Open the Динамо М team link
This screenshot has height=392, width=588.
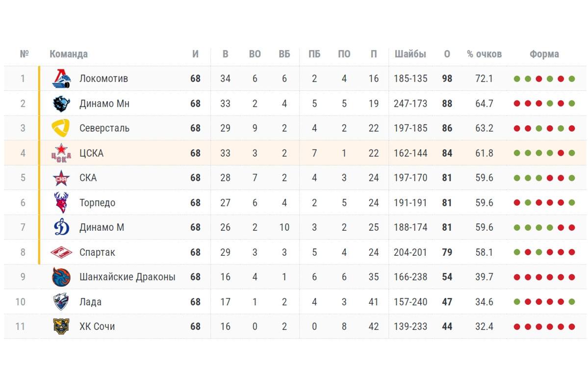(x=102, y=227)
